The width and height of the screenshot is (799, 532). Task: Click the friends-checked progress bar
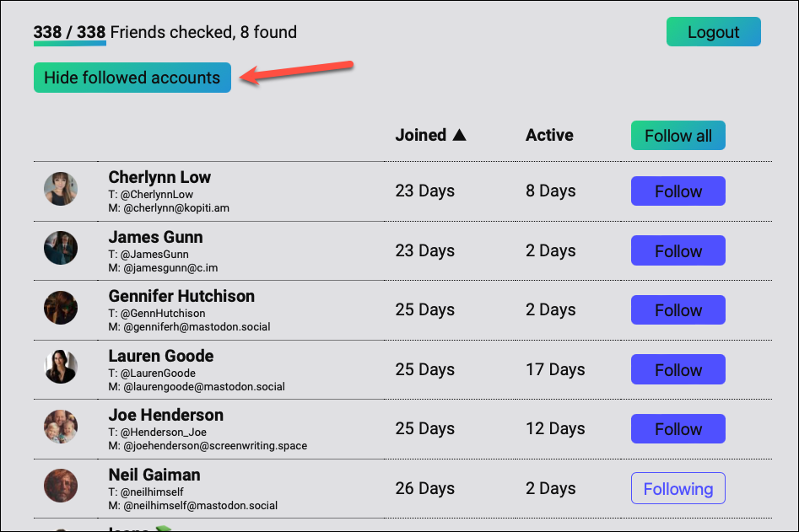(70, 44)
